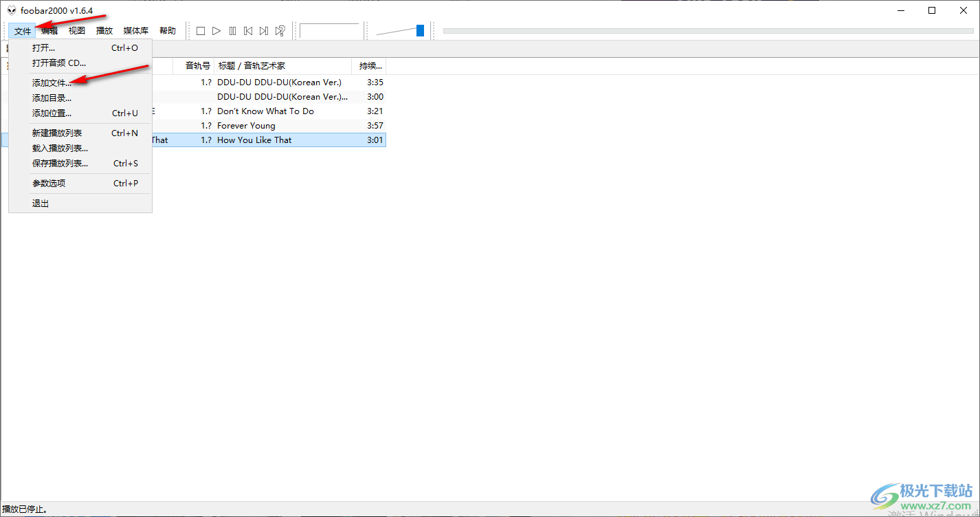The width and height of the screenshot is (980, 517).
Task: Adjust the volume slider handle
Action: [x=420, y=30]
